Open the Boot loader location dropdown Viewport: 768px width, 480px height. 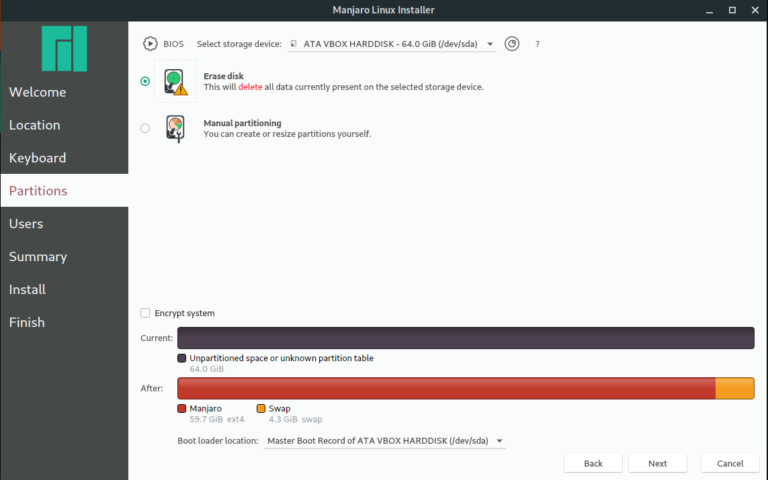pyautogui.click(x=384, y=441)
